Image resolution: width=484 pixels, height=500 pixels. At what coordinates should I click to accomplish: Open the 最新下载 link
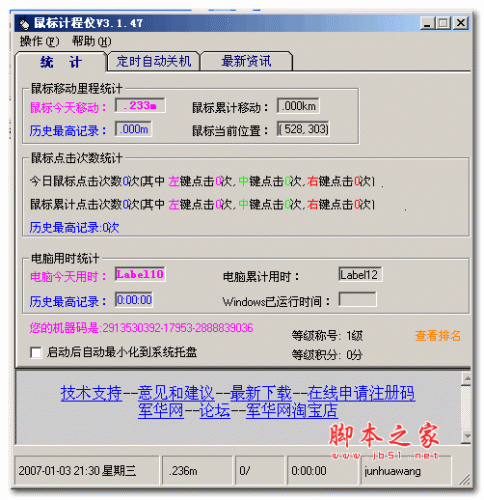coord(261,393)
